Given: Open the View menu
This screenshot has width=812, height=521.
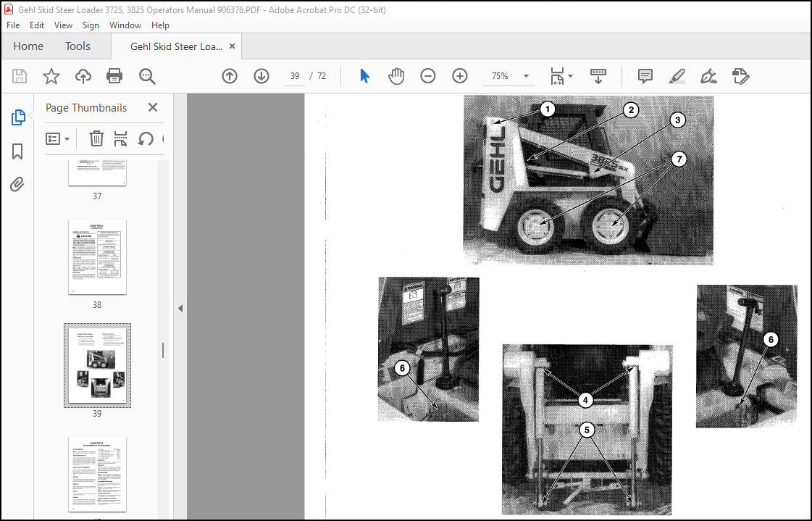Looking at the screenshot, I should pyautogui.click(x=63, y=25).
